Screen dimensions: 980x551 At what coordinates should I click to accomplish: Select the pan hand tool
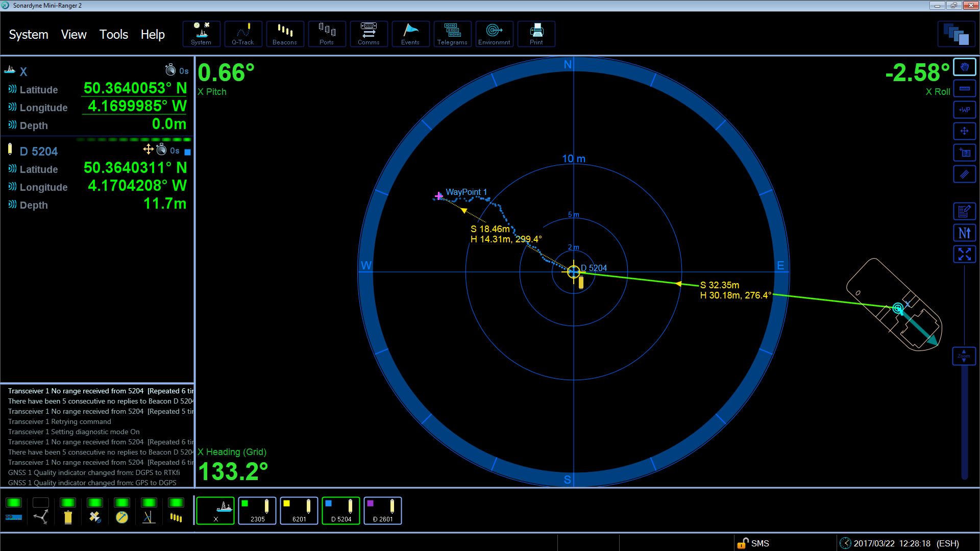[964, 67]
